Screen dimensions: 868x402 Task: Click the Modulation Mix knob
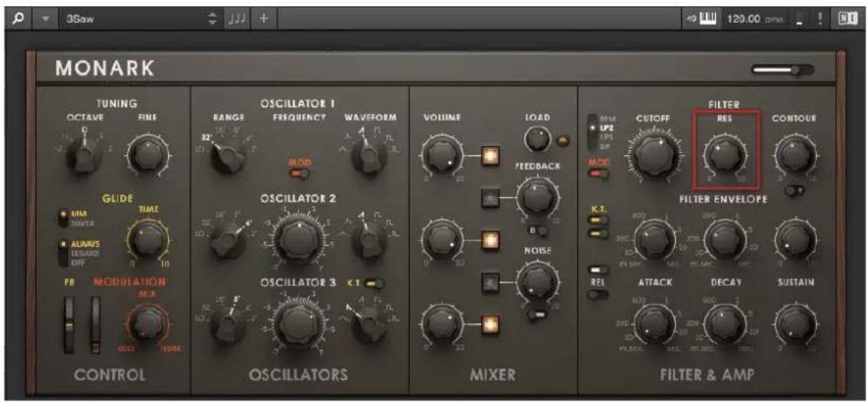pyautogui.click(x=147, y=323)
